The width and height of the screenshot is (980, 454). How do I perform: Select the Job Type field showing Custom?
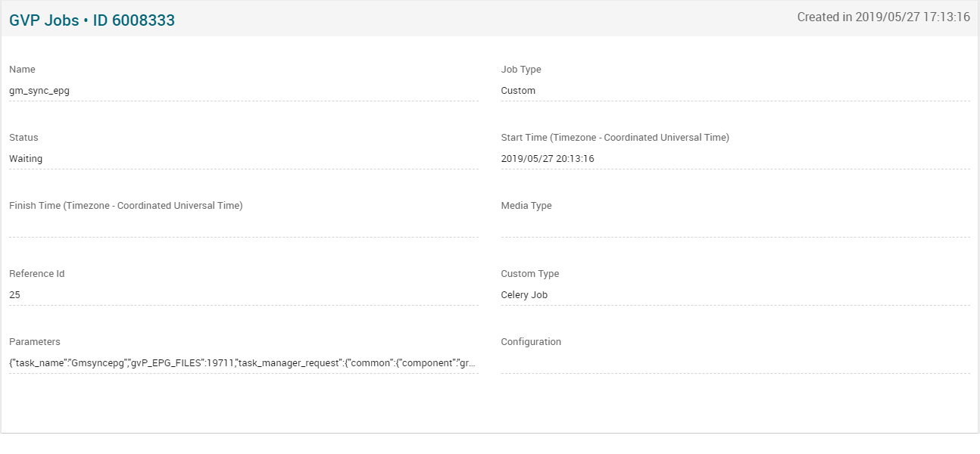tap(735, 91)
